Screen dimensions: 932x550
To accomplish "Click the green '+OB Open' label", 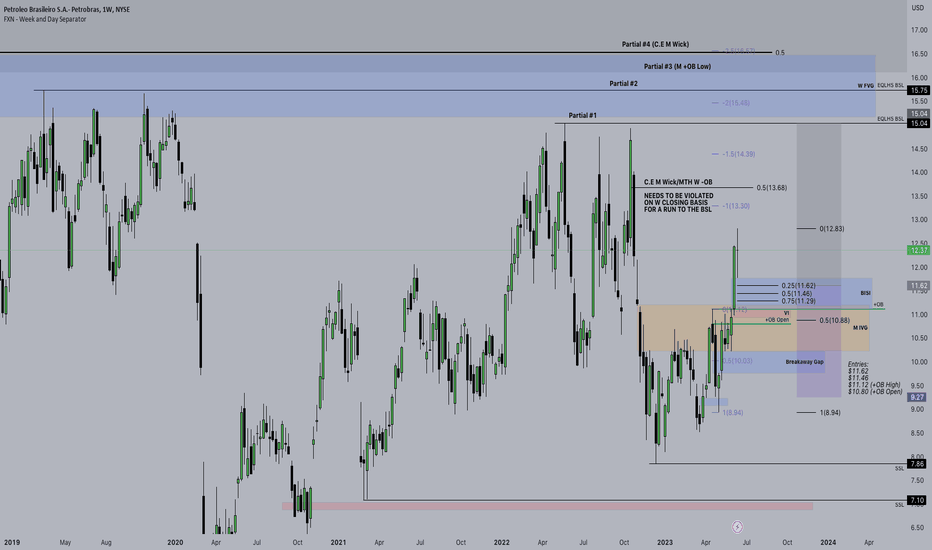I will (x=777, y=320).
